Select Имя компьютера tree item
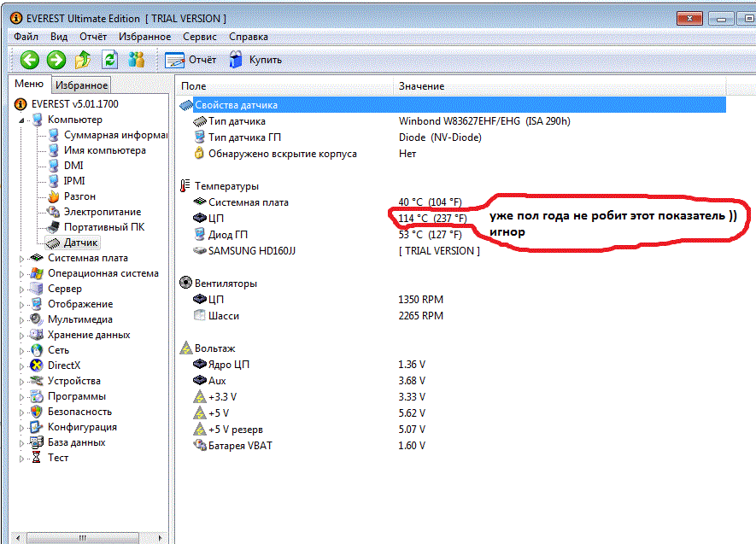Screen dimensions: 756x544 [104, 150]
